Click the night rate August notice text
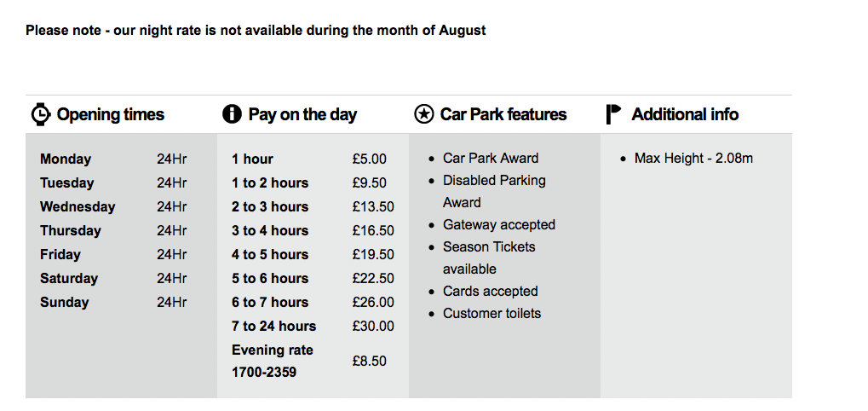Image resolution: width=868 pixels, height=411 pixels. (256, 31)
